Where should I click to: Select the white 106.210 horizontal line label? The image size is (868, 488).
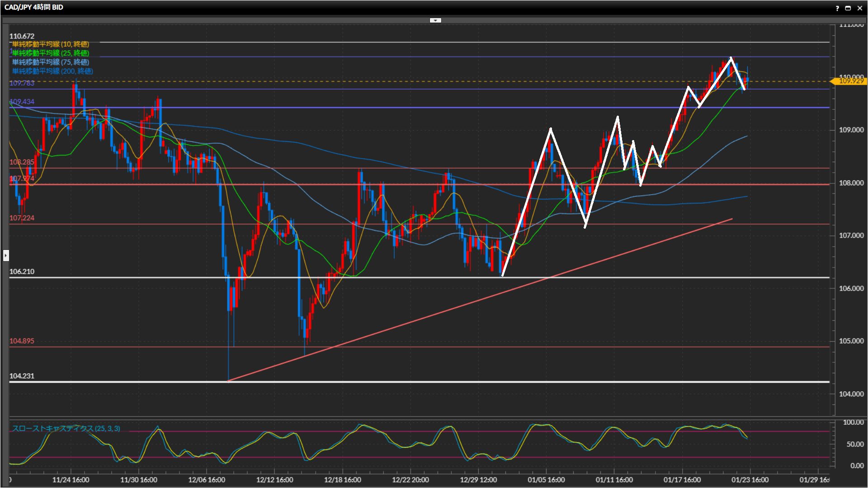22,272
